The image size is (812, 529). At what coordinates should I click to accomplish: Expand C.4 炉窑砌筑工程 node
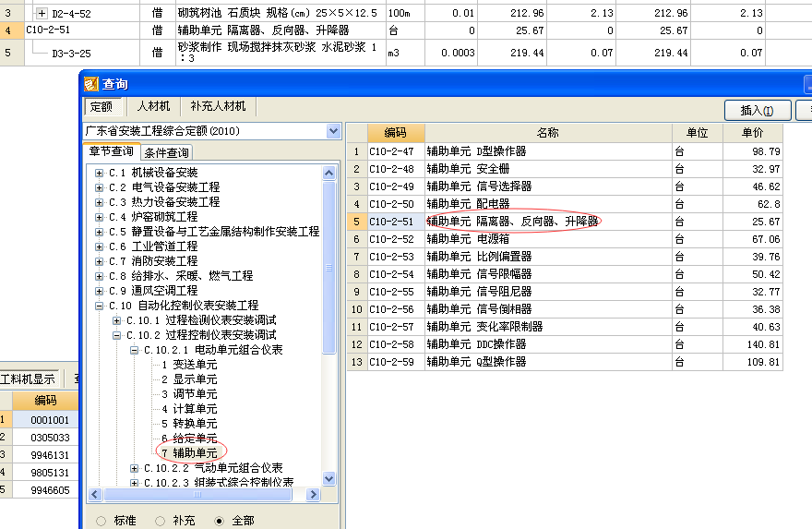click(99, 217)
